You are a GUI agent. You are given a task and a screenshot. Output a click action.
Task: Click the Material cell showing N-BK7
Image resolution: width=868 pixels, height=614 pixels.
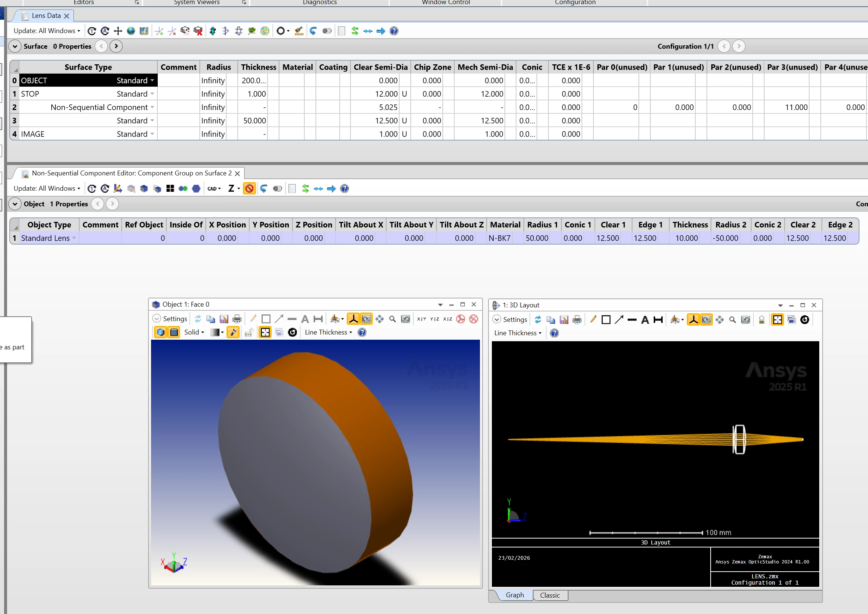[499, 238]
